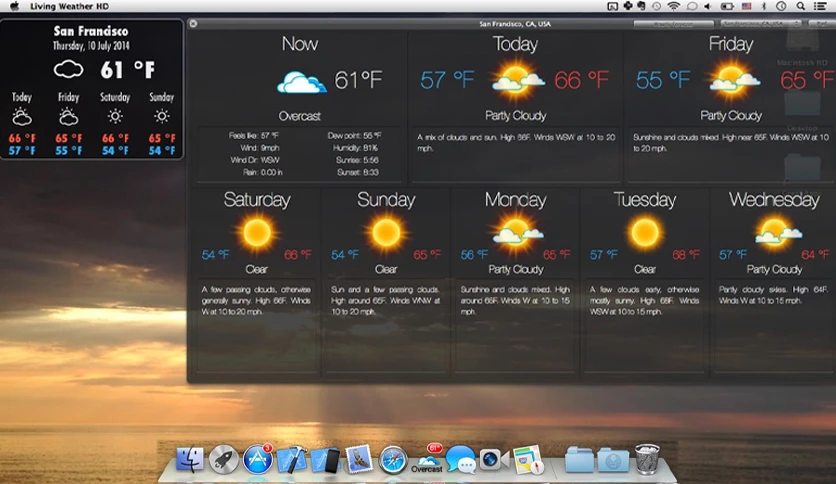Open the Downloads folder stack in Dock

pyautogui.click(x=613, y=461)
